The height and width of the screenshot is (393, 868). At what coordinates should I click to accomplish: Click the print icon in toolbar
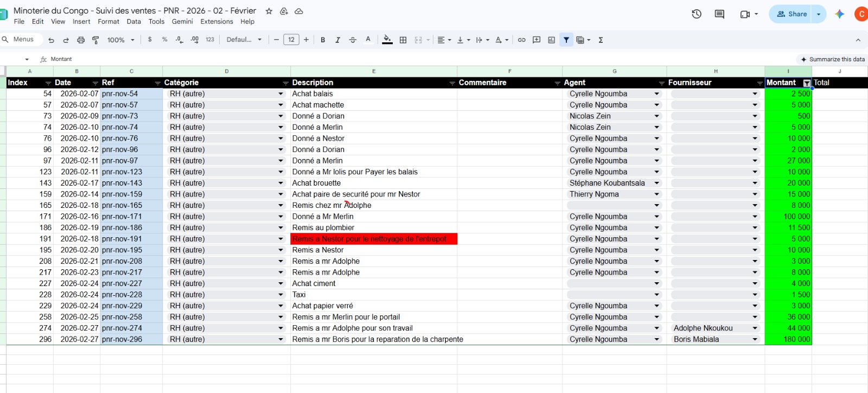[x=81, y=40]
